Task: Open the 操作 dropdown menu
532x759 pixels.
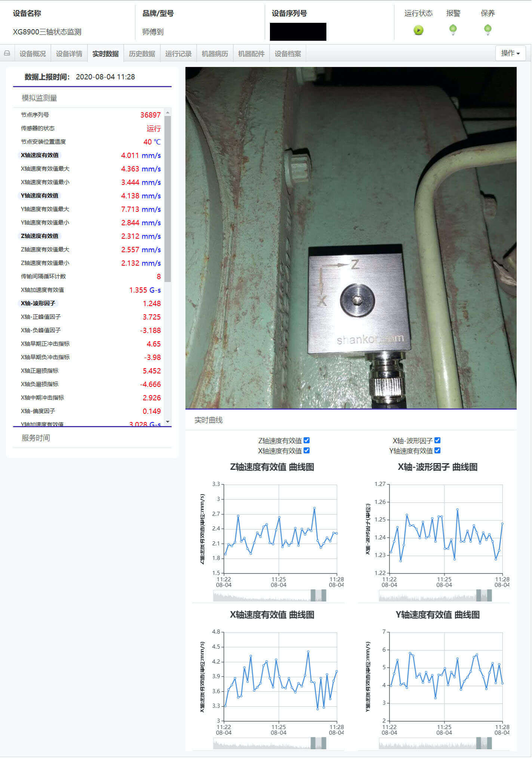Action: [510, 53]
